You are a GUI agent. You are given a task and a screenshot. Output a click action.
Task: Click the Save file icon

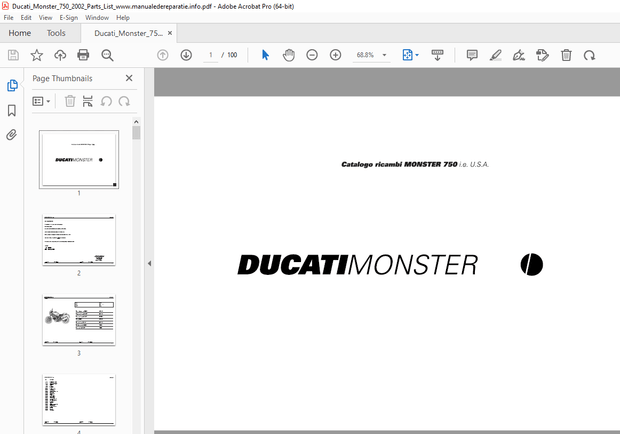click(x=13, y=55)
